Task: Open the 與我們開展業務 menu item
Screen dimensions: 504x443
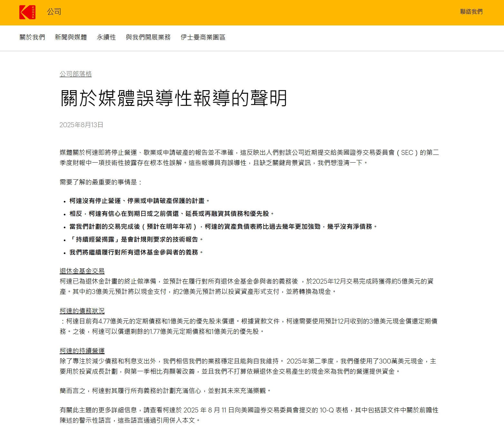Action: (148, 37)
